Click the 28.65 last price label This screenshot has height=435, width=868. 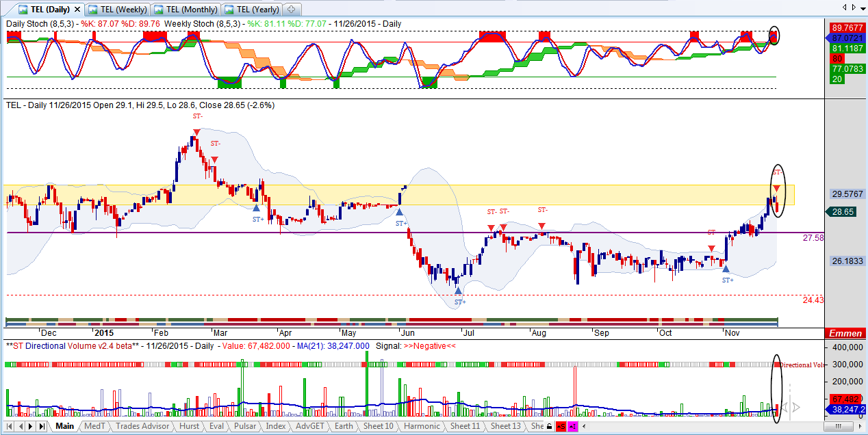(843, 212)
